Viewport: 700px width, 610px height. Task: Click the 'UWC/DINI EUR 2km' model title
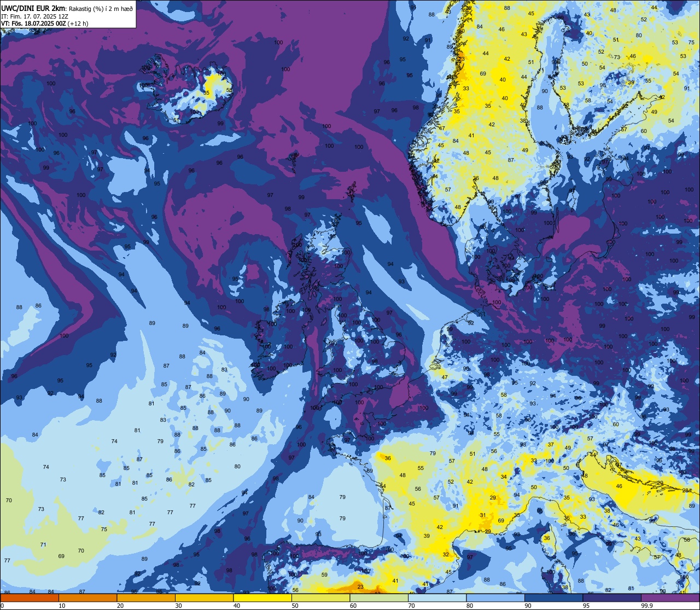coord(33,8)
